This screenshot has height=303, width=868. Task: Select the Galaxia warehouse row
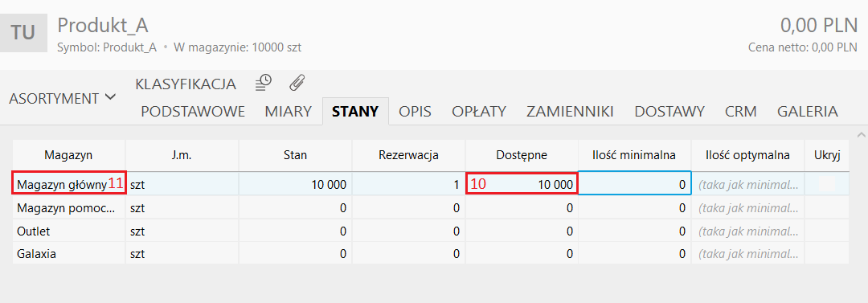click(x=430, y=254)
